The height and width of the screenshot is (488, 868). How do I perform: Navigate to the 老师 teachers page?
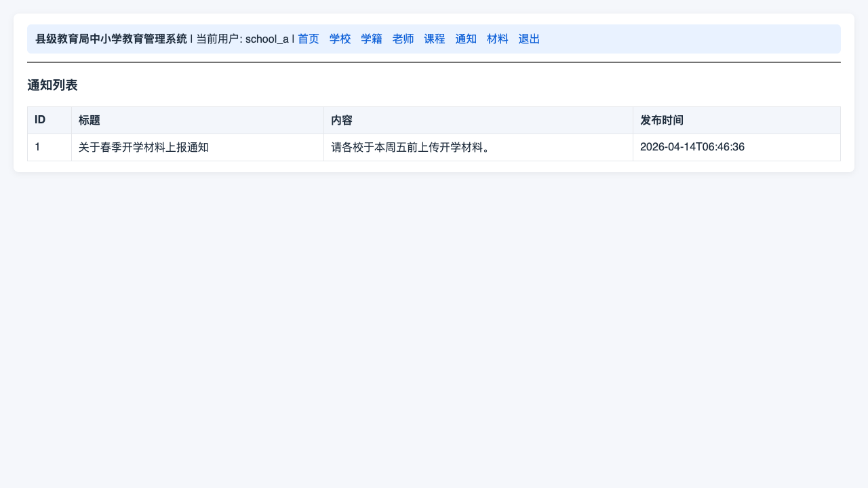tap(403, 39)
